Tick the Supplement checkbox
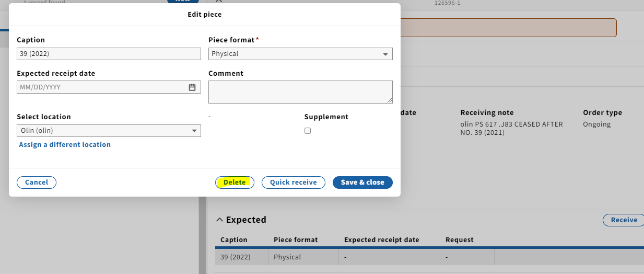The width and height of the screenshot is (644, 274). [308, 131]
